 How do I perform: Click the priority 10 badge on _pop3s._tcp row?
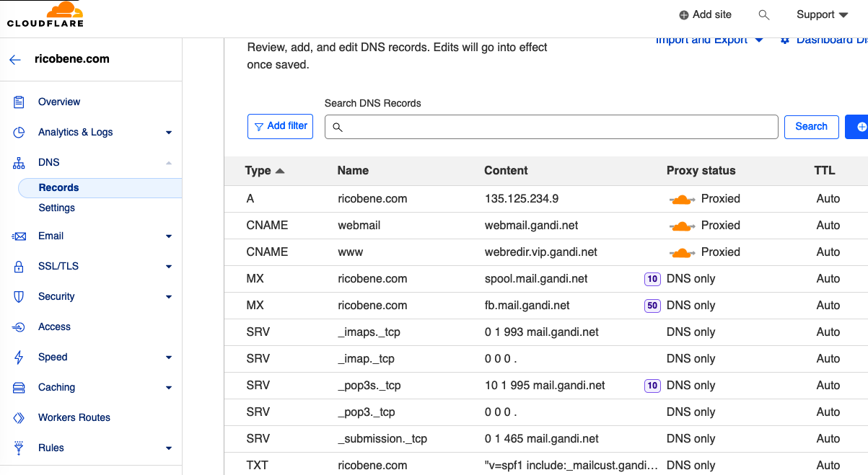652,386
